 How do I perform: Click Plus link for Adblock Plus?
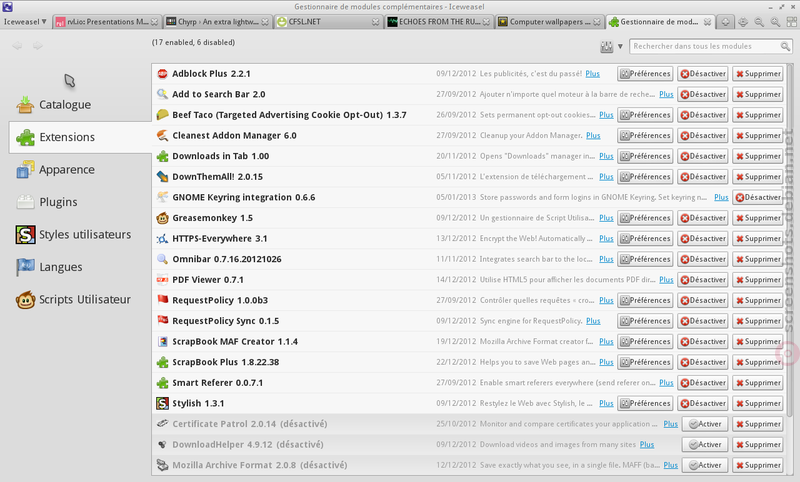[592, 74]
